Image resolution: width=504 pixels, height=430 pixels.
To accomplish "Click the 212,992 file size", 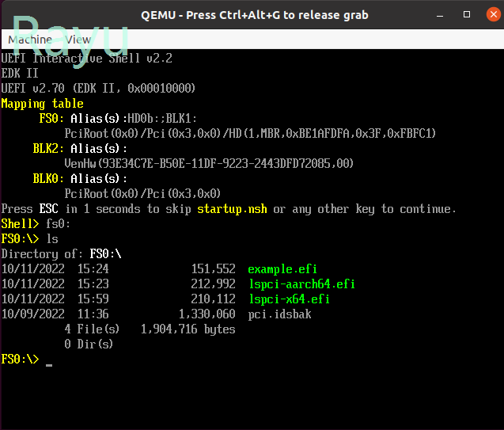I will 213,284.
